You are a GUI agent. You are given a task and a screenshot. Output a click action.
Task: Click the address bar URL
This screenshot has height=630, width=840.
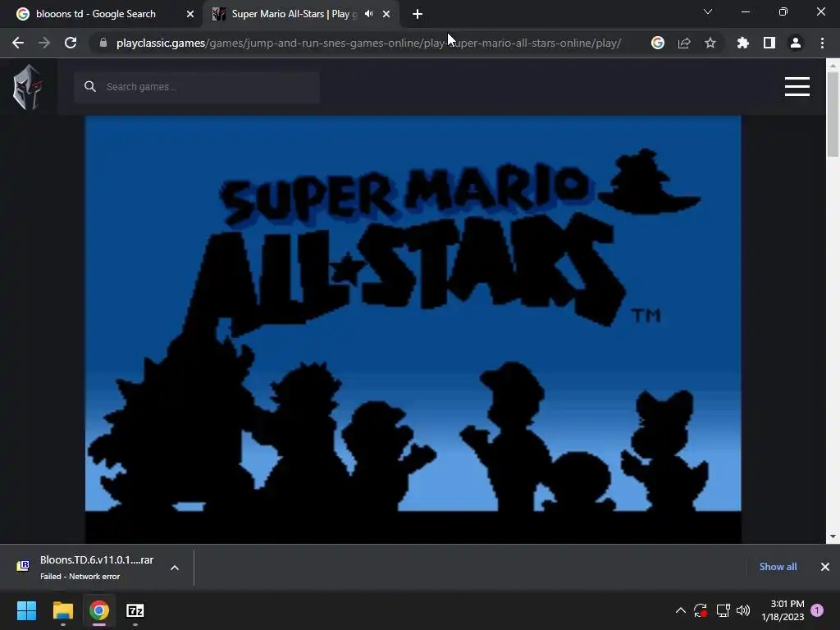[368, 43]
